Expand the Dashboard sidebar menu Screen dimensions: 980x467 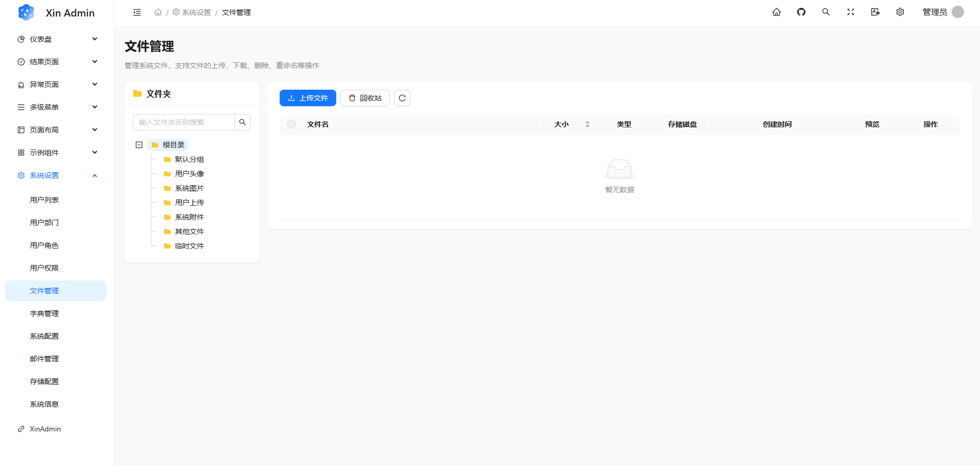click(x=57, y=39)
